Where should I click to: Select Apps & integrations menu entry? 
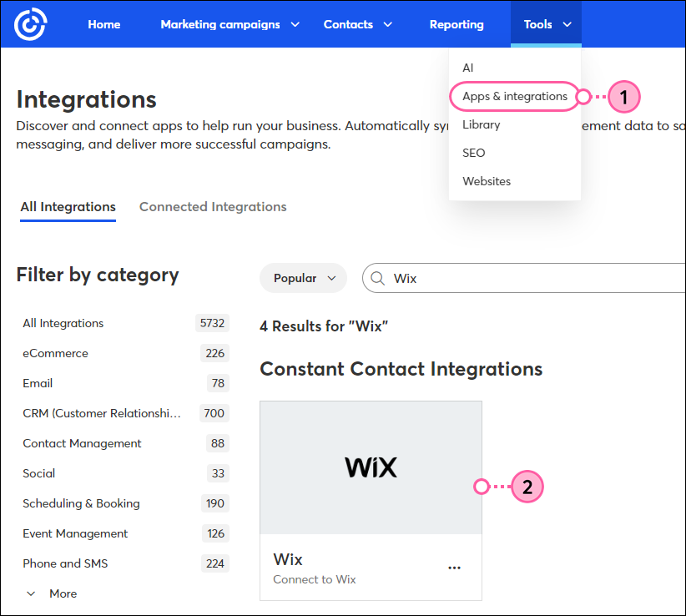[514, 96]
